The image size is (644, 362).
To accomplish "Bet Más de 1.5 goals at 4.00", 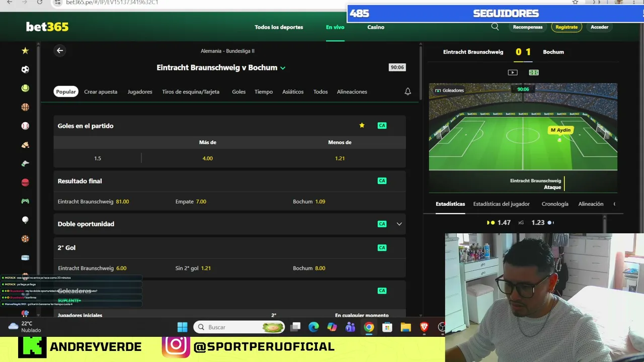I will pos(207,158).
